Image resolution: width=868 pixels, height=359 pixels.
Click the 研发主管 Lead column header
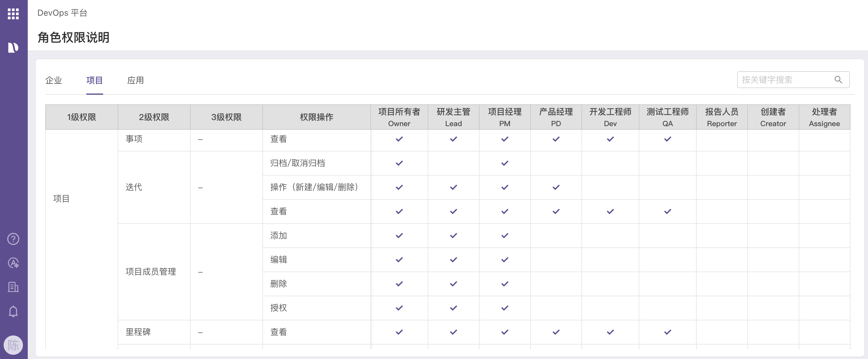click(x=453, y=117)
